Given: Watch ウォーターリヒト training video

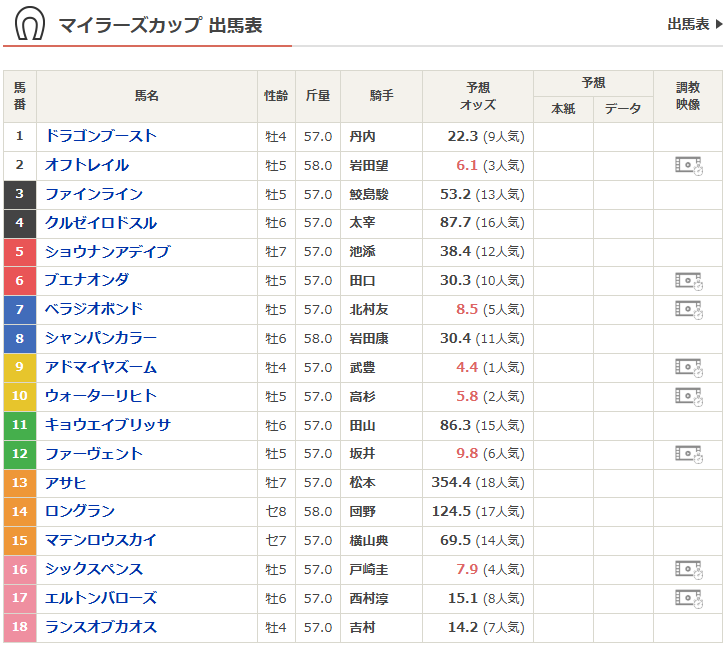Looking at the screenshot, I should 688,397.
